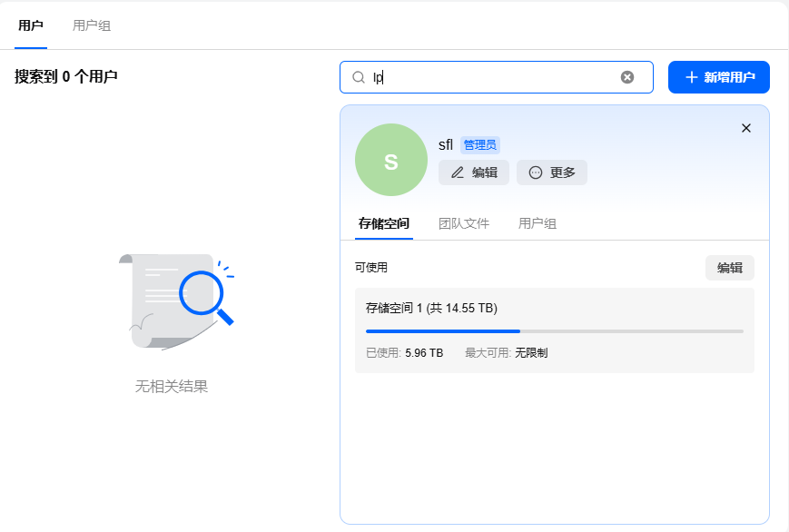
Task: Close the sfl user detail panel
Action: (x=746, y=128)
